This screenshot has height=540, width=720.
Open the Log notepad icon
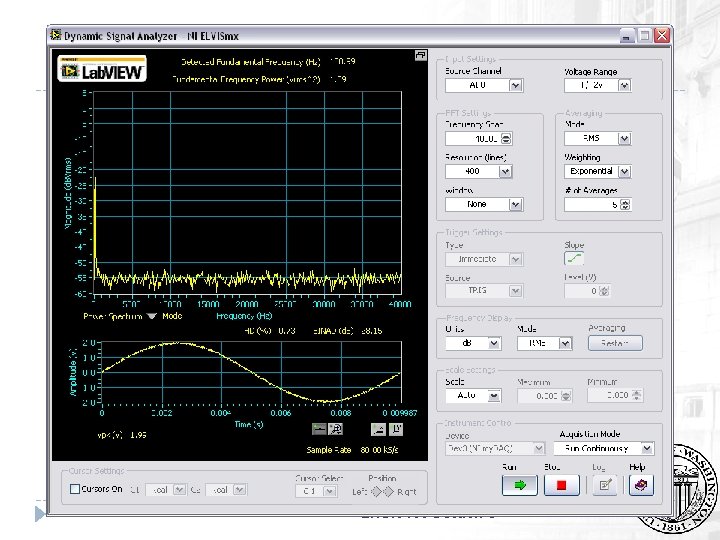[604, 485]
